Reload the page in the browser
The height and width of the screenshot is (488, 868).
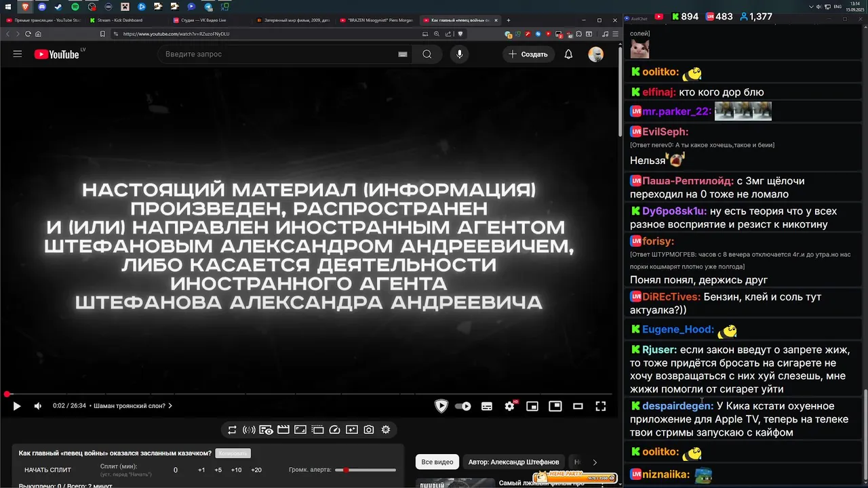tap(28, 34)
